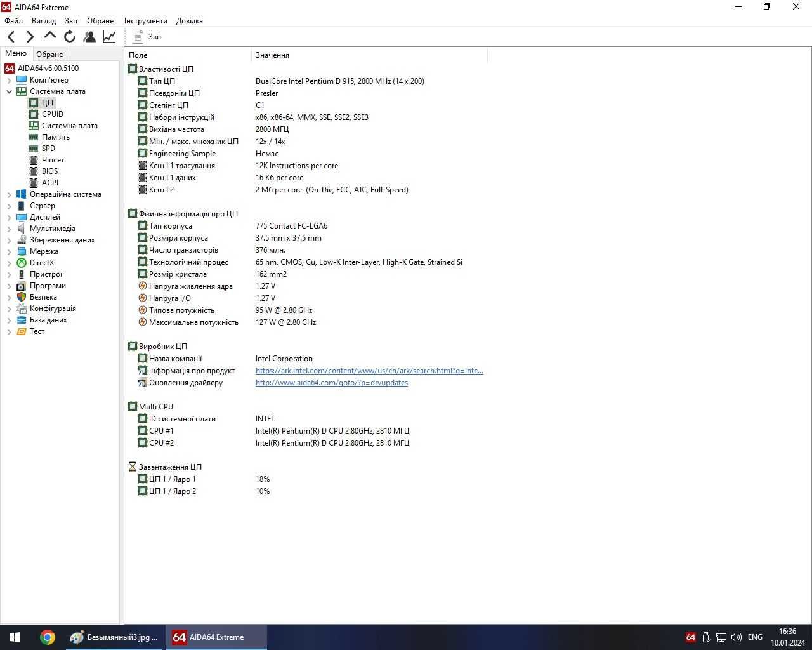Select the ACPI chip icon

pos(34,183)
